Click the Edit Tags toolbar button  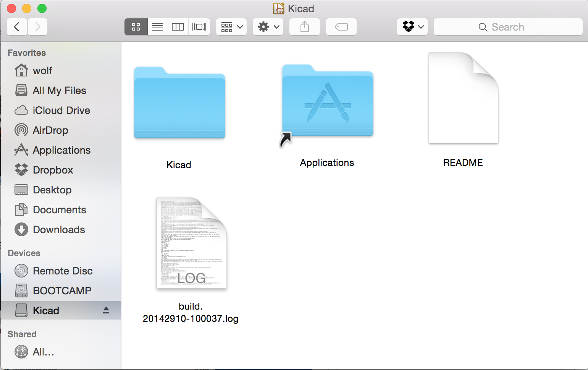pyautogui.click(x=341, y=27)
